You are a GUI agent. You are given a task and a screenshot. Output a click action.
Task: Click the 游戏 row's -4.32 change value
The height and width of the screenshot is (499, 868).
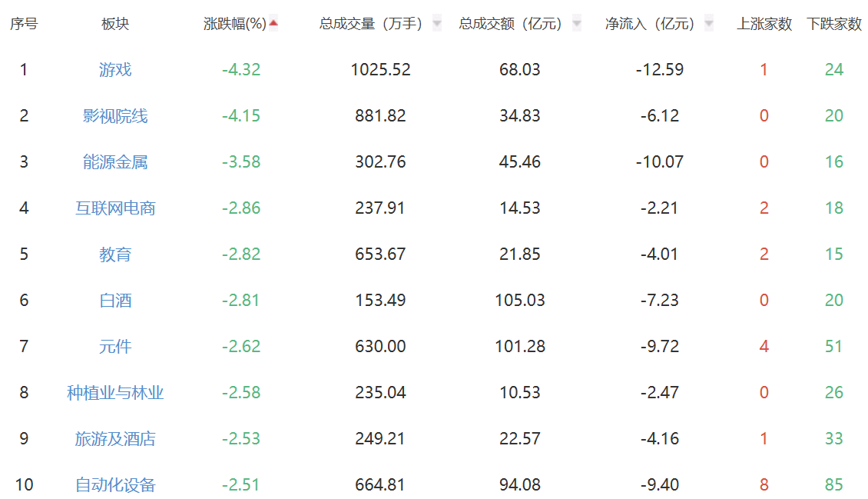tap(241, 70)
